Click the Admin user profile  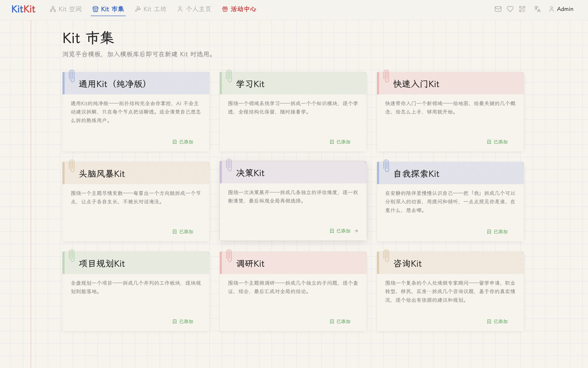pyautogui.click(x=561, y=9)
